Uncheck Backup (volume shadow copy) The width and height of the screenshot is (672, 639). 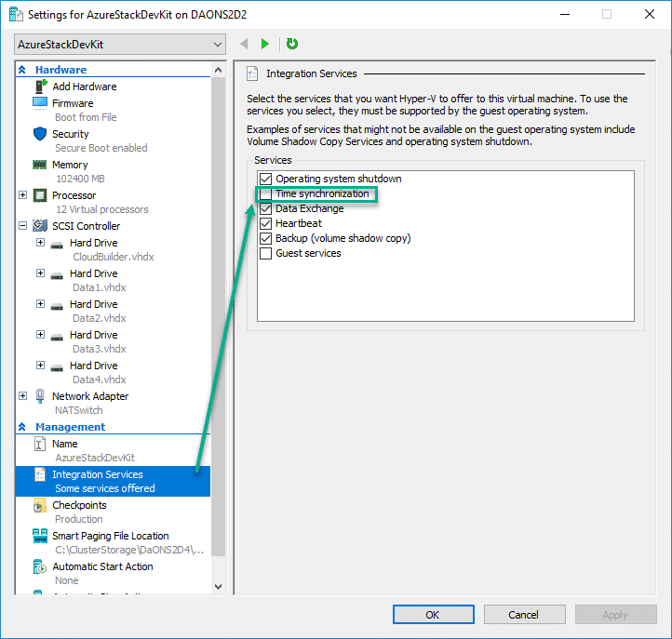tap(265, 238)
